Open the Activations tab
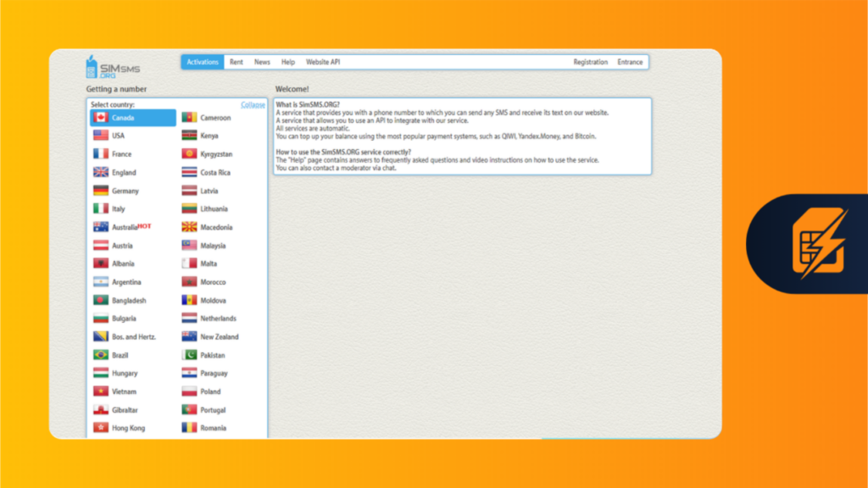The image size is (868, 488). 203,62
